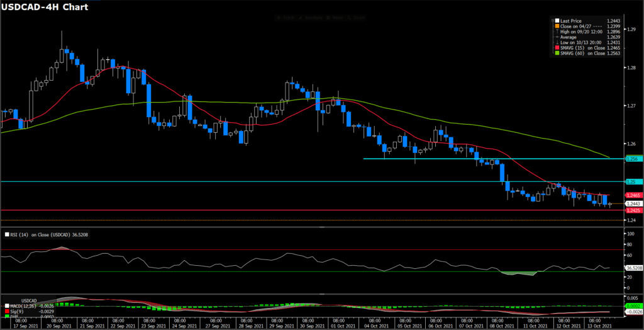Click the white Last Price legend swatch
The height and width of the screenshot is (330, 644).
coord(557,21)
